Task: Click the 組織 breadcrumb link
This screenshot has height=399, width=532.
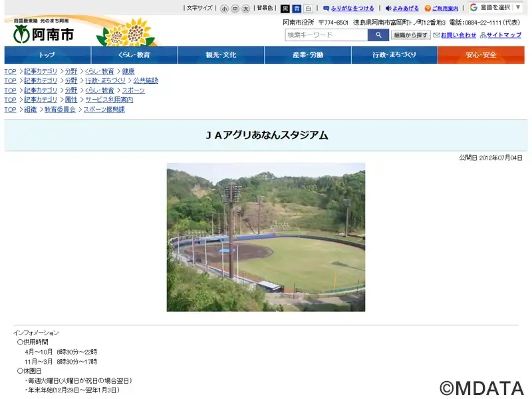Action: [x=30, y=109]
